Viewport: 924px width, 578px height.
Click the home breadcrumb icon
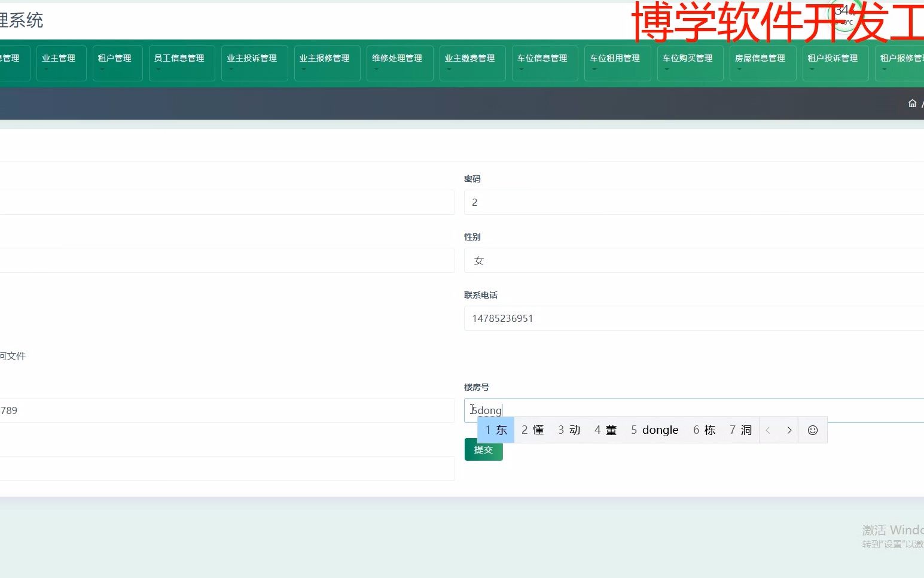(x=912, y=104)
